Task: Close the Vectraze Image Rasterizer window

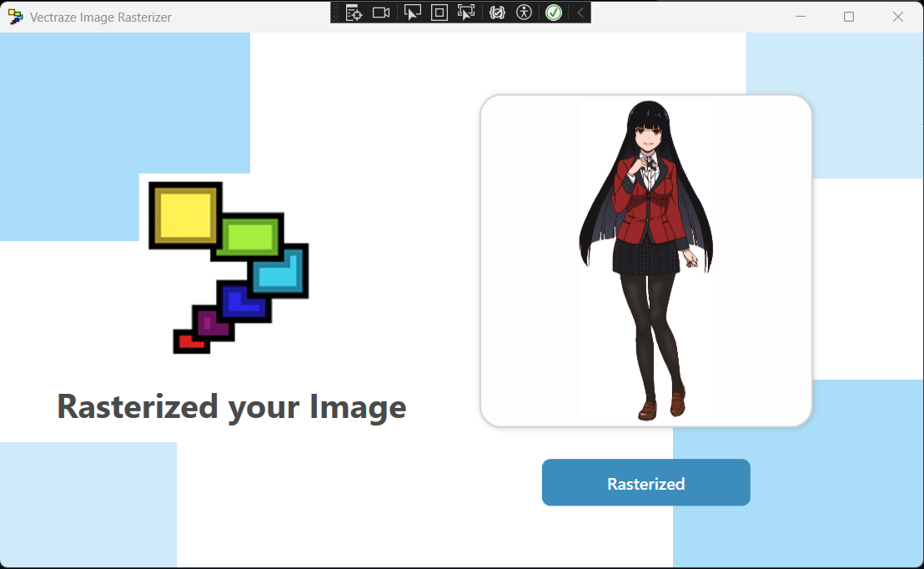Action: click(x=897, y=17)
